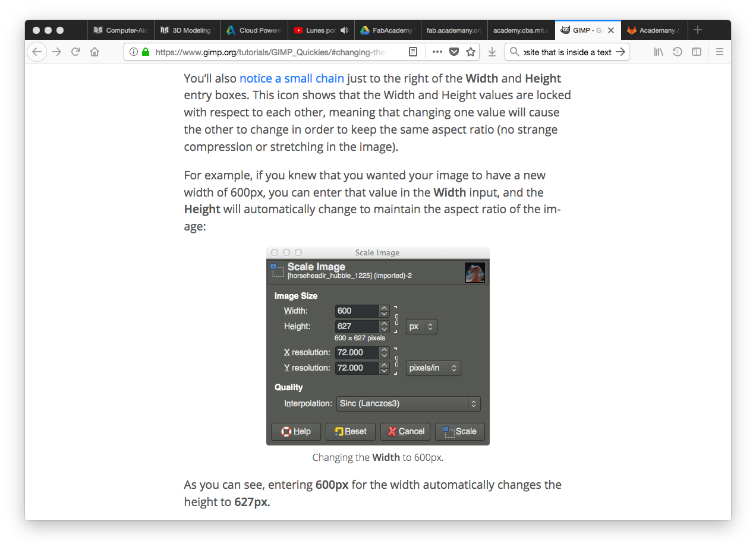The height and width of the screenshot is (550, 756).
Task: Switch to the Cloud Powere tab
Action: (254, 30)
